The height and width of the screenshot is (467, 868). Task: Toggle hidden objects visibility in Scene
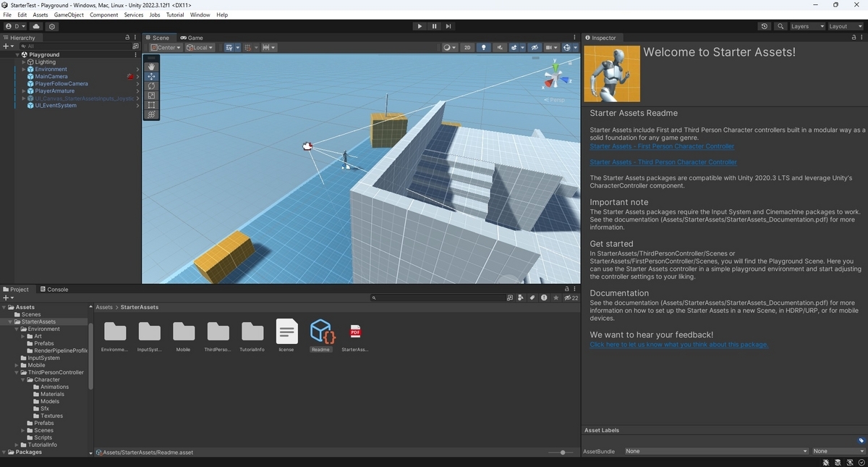pos(535,48)
